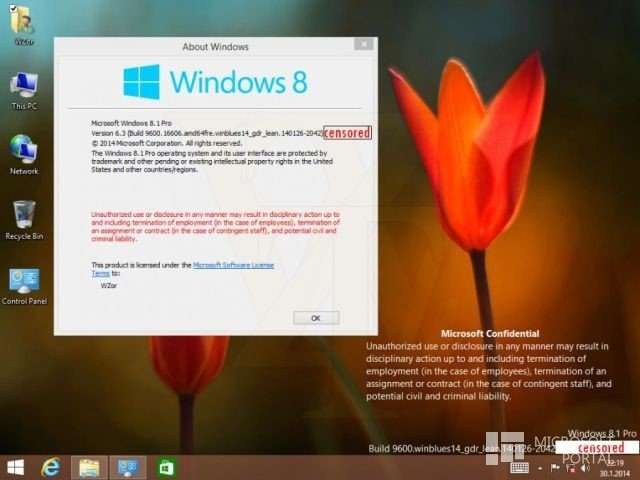
Task: Open the touch keyboard tray icon
Action: pos(519,468)
